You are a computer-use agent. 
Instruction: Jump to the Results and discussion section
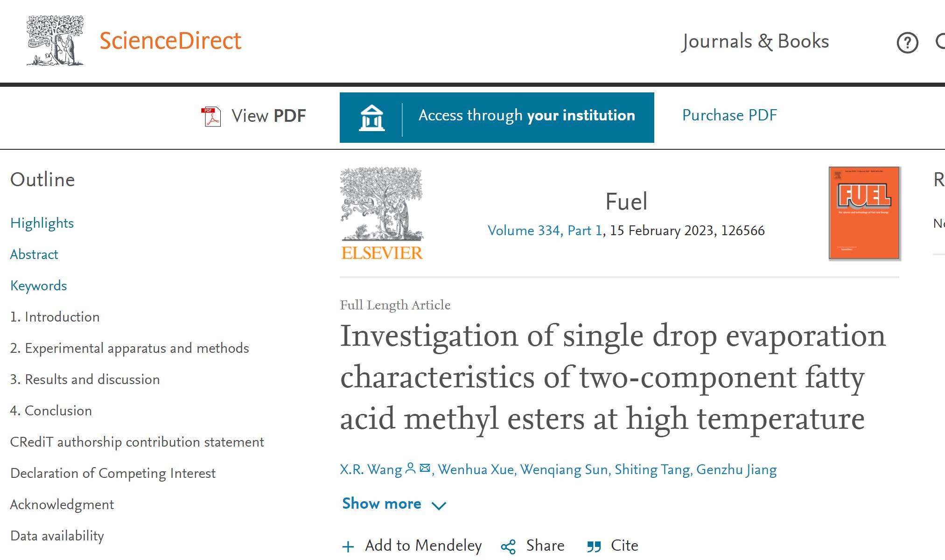coord(85,379)
